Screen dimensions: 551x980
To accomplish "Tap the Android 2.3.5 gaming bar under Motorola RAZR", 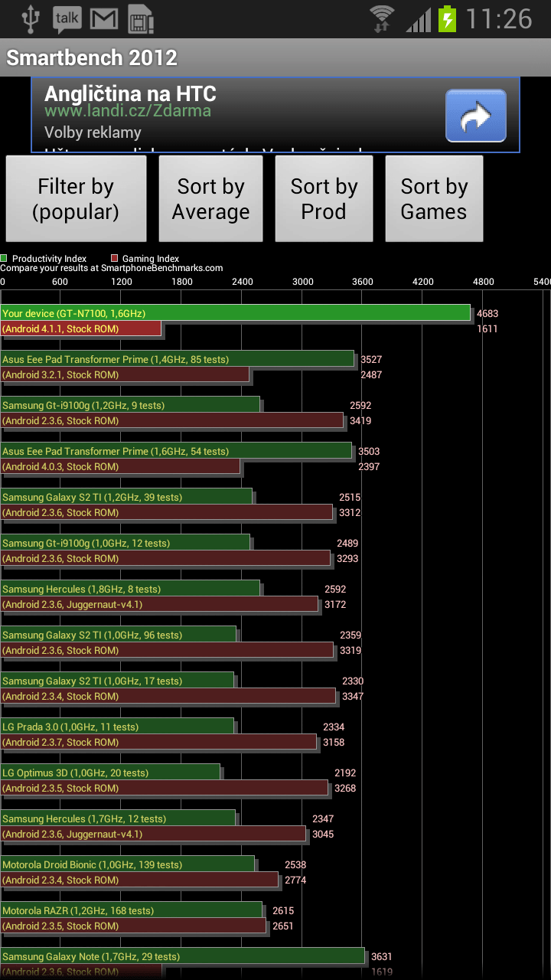I will click(133, 926).
